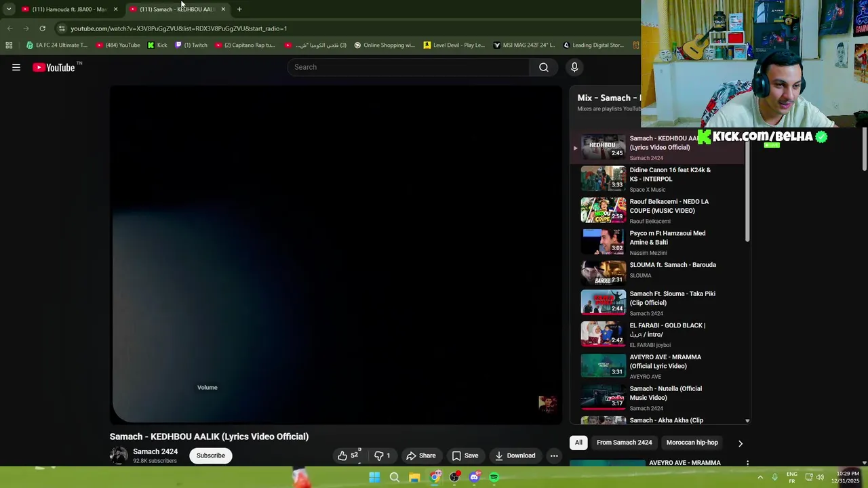The width and height of the screenshot is (868, 488).
Task: View site information icon in address bar
Action: point(62,28)
